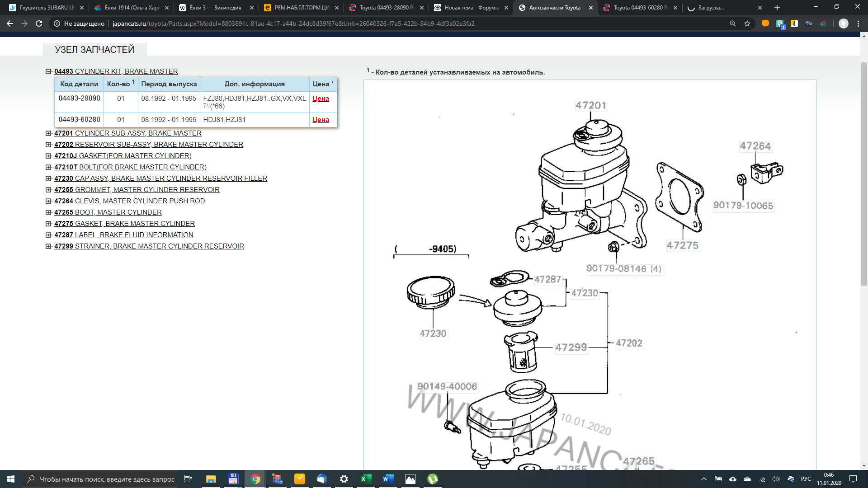868x488 pixels.
Task: Open the Photos app on taskbar
Action: 410,479
